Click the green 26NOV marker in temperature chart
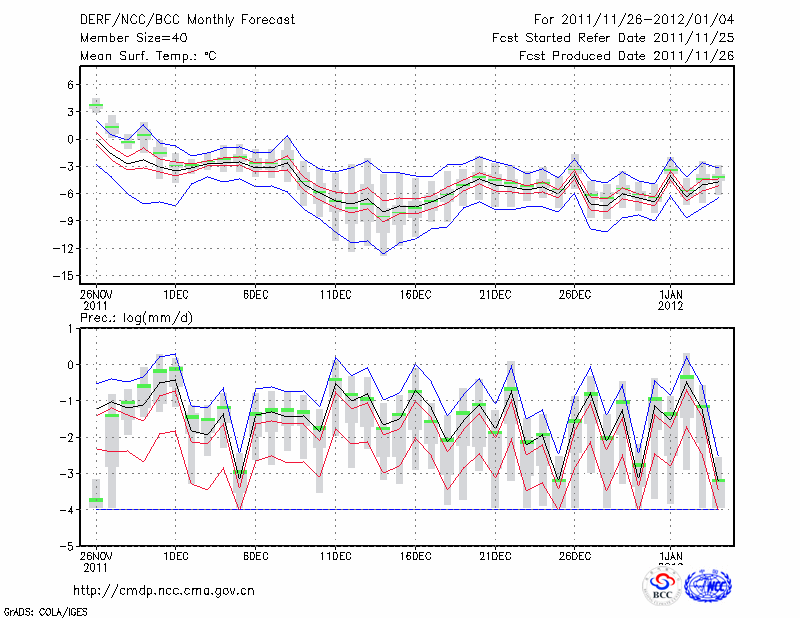 pyautogui.click(x=96, y=105)
